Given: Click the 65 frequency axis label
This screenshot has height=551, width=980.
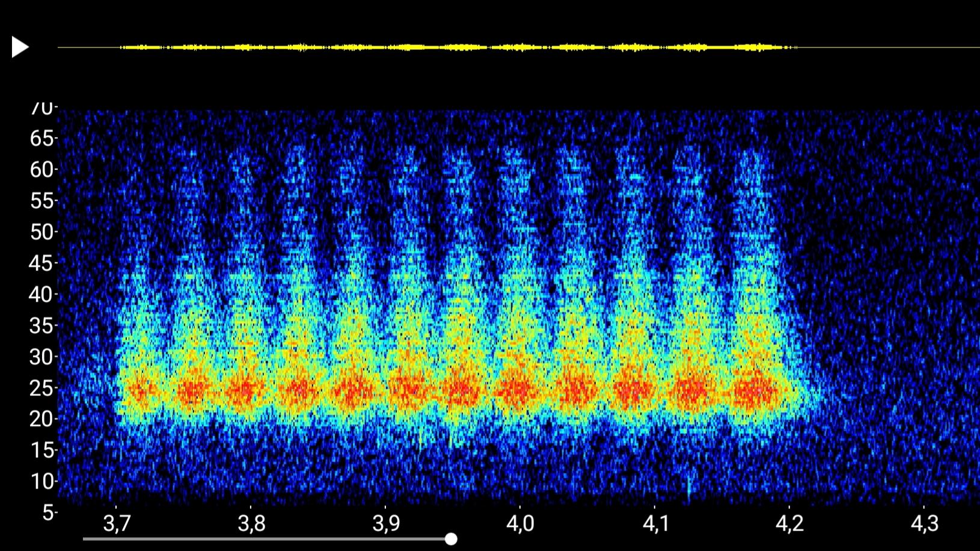Looking at the screenshot, I should pyautogui.click(x=41, y=139).
